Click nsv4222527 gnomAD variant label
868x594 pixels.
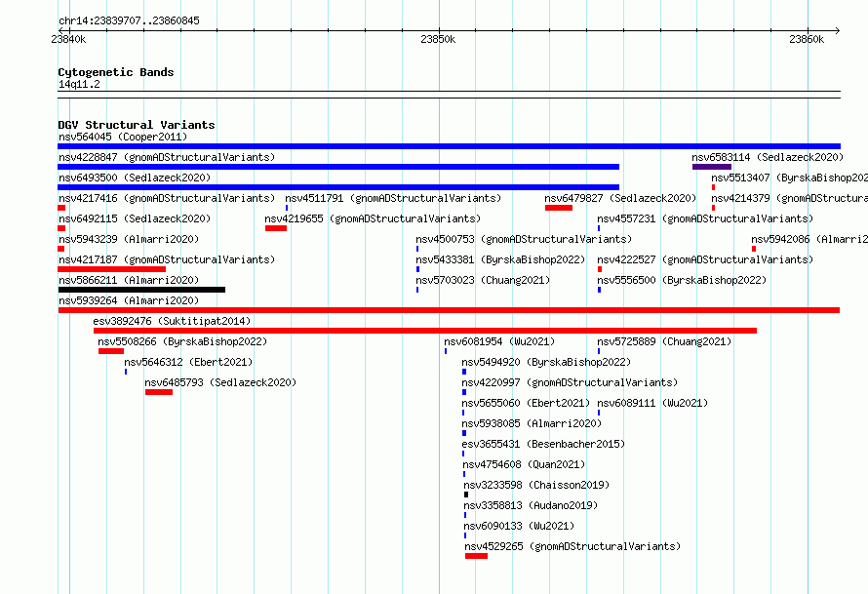tap(705, 259)
